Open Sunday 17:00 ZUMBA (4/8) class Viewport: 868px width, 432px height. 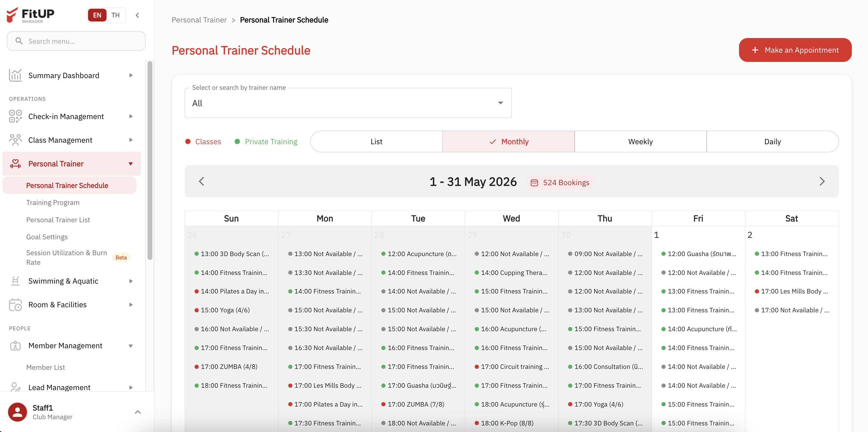(226, 366)
